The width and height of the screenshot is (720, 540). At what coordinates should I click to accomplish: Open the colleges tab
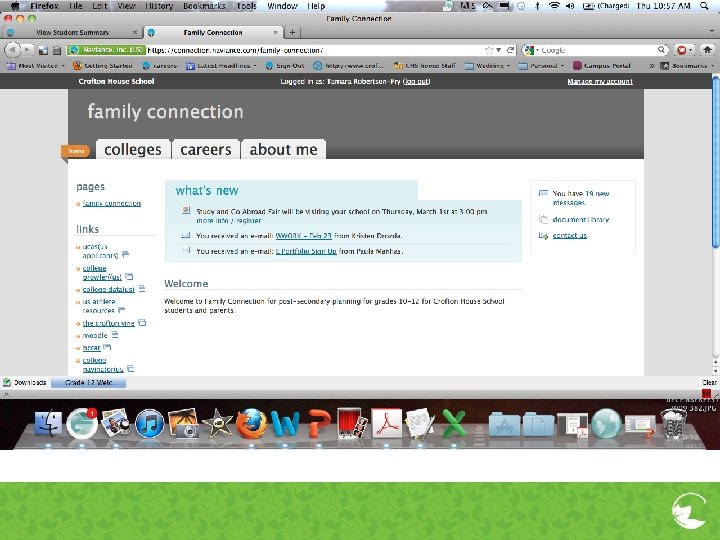coord(133,149)
